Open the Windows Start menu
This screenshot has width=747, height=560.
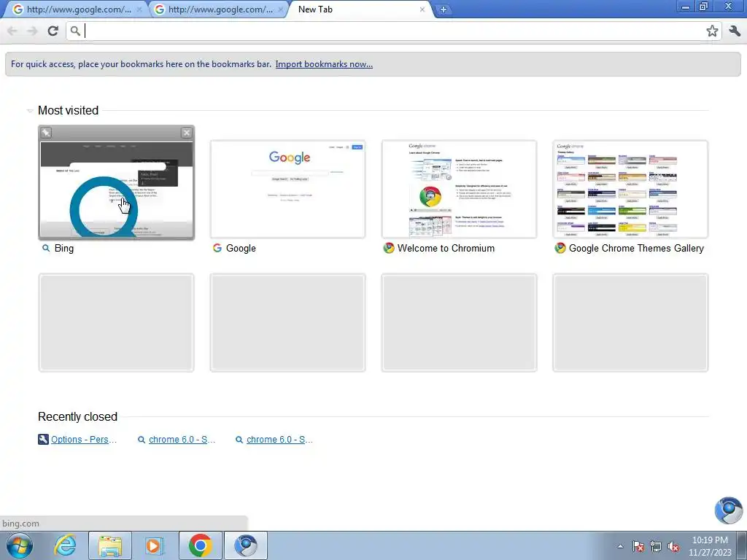point(19,545)
